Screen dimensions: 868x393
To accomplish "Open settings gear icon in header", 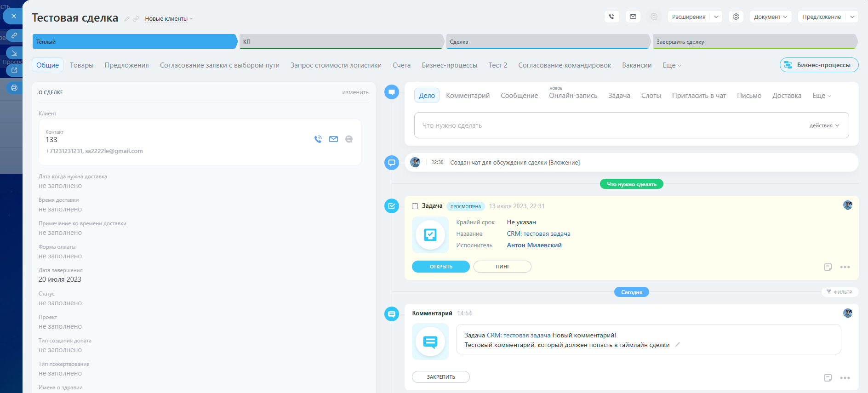I will [736, 17].
